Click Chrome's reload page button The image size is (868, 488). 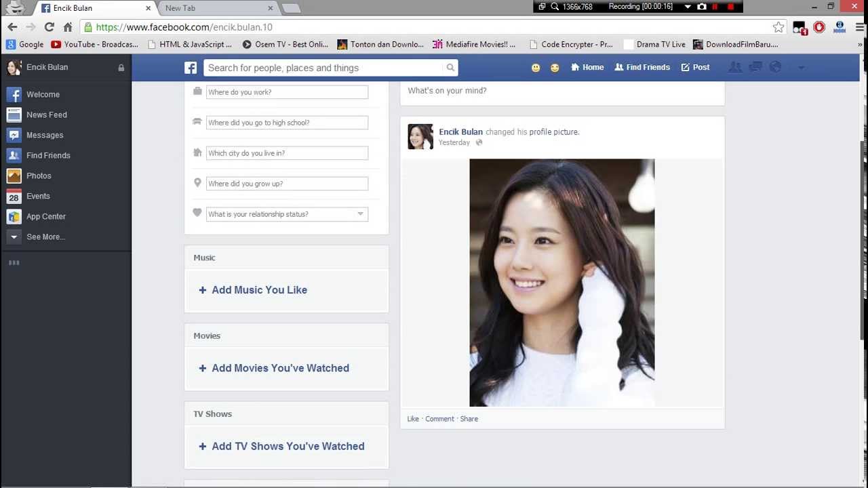coord(49,27)
